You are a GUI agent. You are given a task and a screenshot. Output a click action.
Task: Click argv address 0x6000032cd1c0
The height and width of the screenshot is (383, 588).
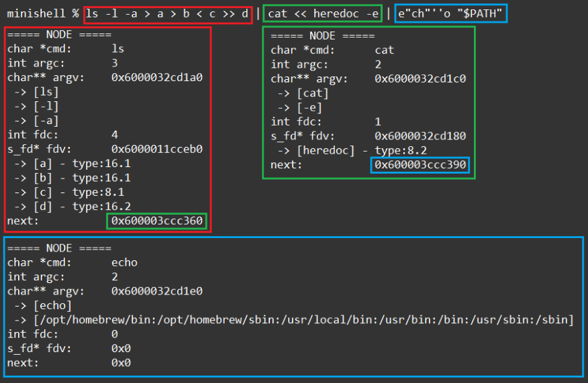(x=420, y=78)
